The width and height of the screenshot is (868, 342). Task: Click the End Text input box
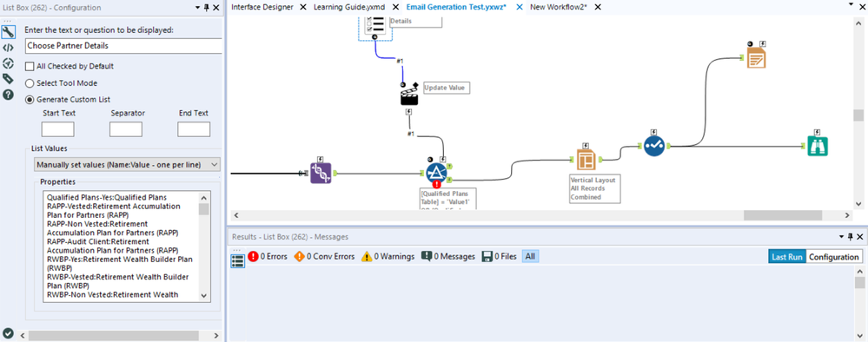point(194,129)
